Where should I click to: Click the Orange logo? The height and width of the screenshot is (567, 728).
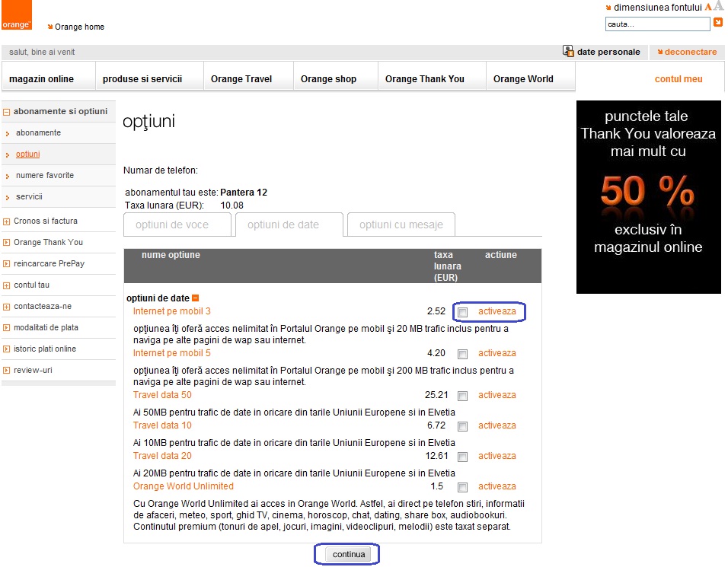coord(17,15)
